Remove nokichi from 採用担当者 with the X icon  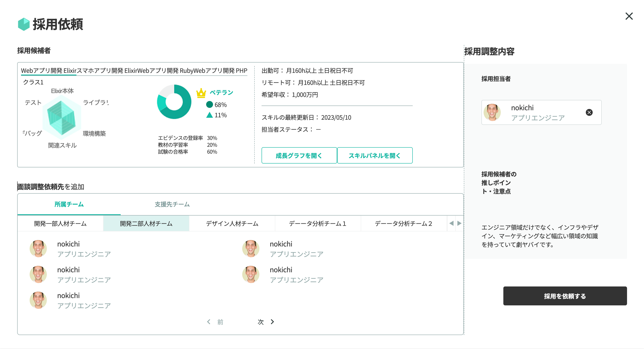pyautogui.click(x=589, y=112)
